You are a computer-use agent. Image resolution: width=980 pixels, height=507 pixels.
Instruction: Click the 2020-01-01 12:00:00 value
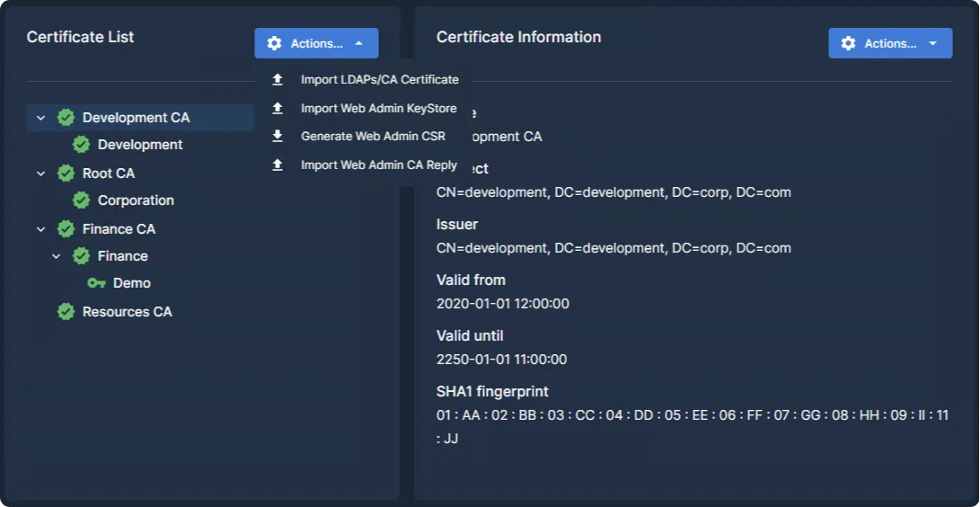(x=502, y=304)
